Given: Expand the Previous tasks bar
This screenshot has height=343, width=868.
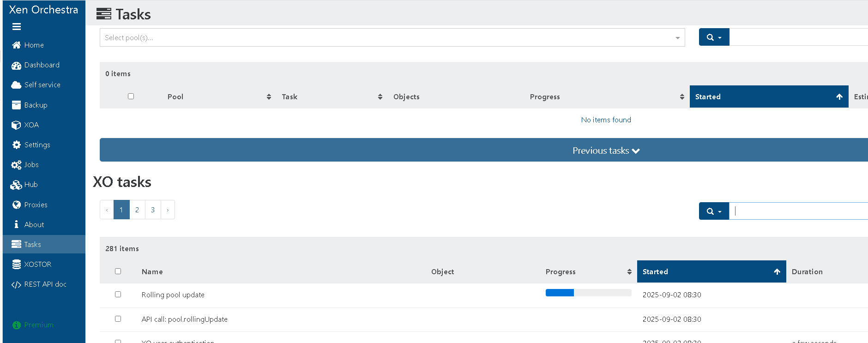Looking at the screenshot, I should point(484,150).
